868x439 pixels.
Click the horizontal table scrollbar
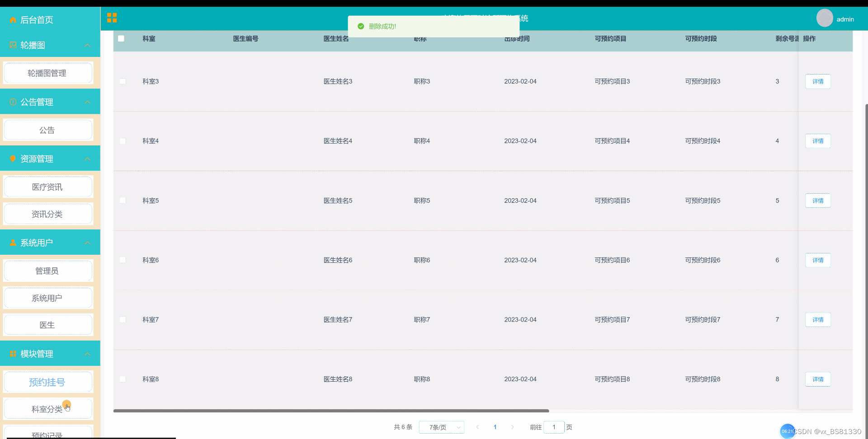click(x=331, y=411)
